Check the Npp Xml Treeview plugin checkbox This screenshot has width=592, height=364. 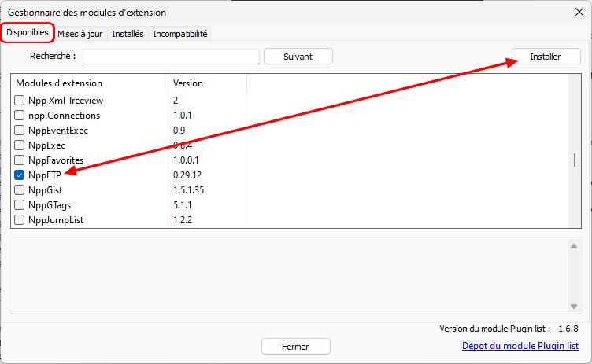click(x=19, y=101)
